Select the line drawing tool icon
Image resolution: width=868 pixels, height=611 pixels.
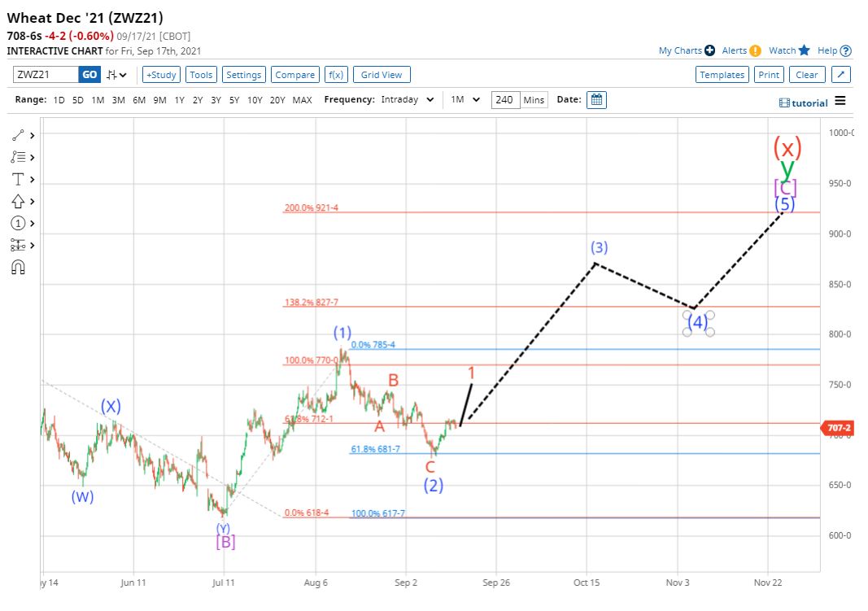[x=18, y=135]
